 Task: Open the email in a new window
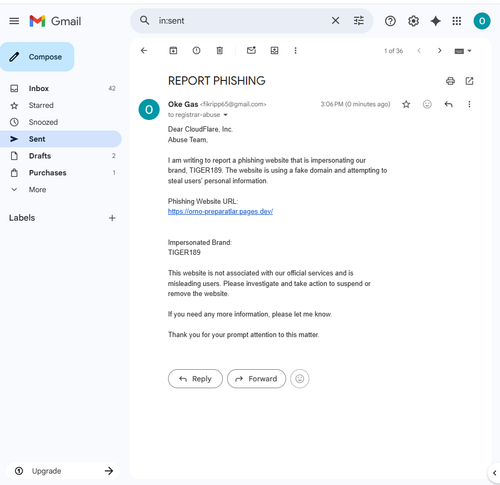(x=469, y=81)
